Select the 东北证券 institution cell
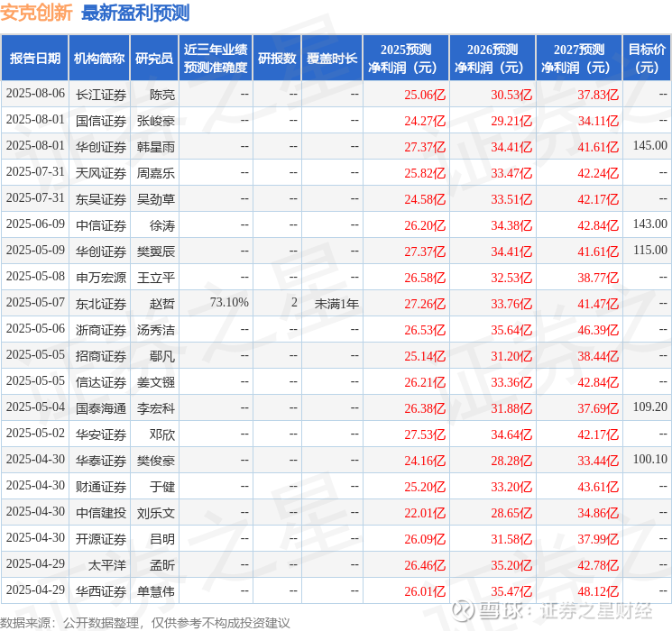Screen dimensions: 672x631 pyautogui.click(x=101, y=304)
